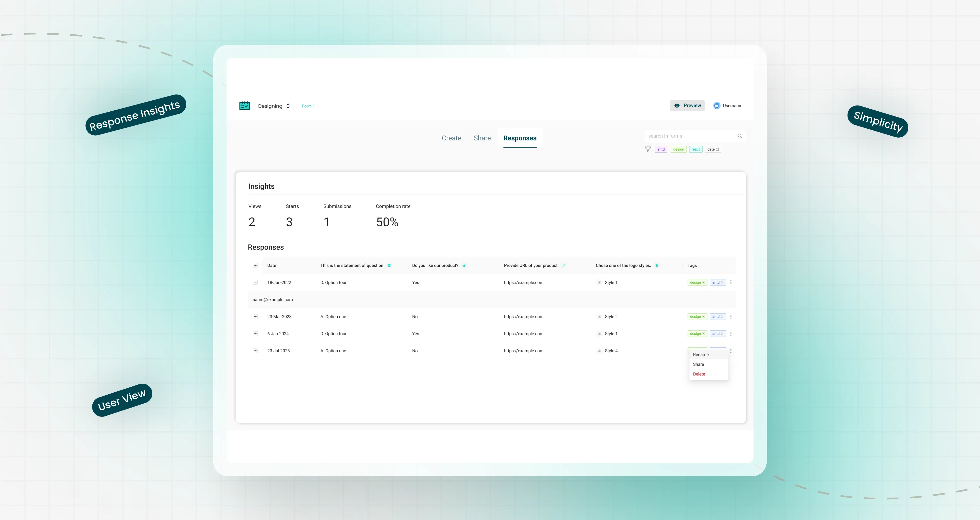Click the link icon beside Provide URL header
The image size is (980, 520).
563,265
